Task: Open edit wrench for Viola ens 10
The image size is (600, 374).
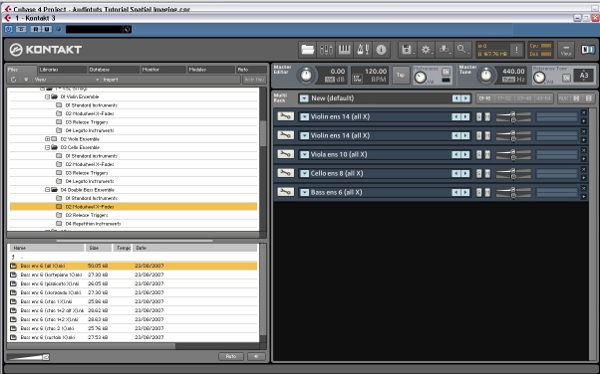Action: [x=285, y=154]
